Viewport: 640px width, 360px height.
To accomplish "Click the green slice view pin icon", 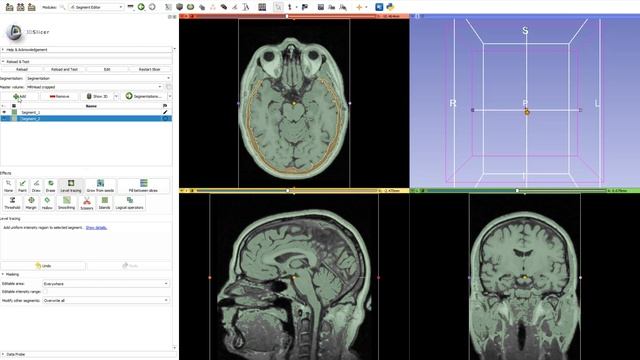I will click(x=413, y=191).
